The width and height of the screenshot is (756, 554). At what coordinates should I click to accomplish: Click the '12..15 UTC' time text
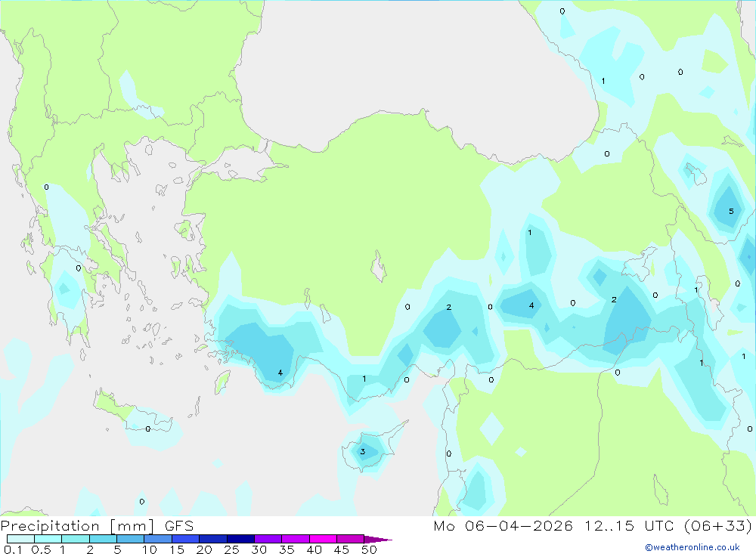point(629,526)
